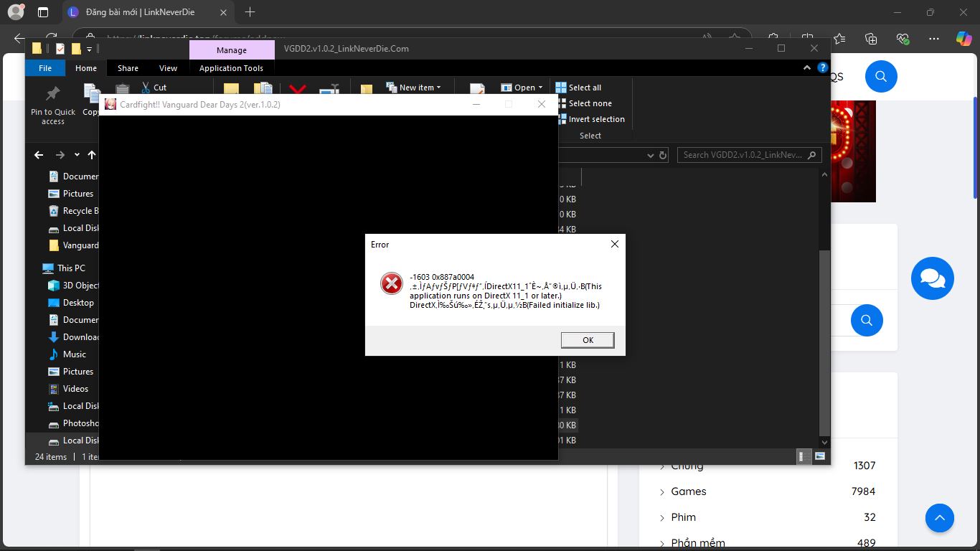Collapse the Explorer ribbon with chevron

tap(807, 68)
